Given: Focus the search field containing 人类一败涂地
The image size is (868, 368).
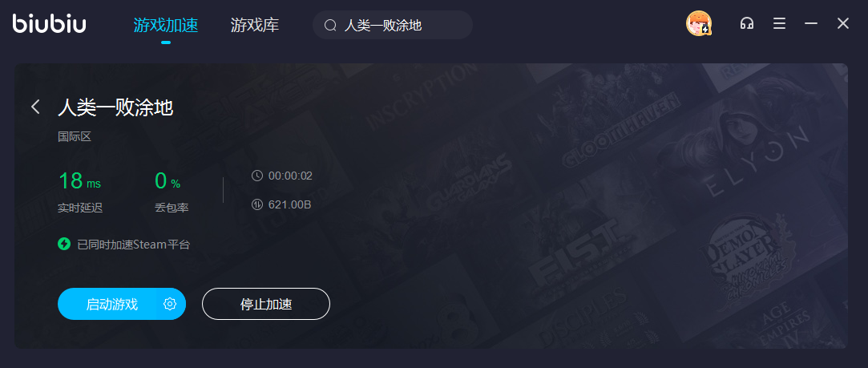Looking at the screenshot, I should point(393,25).
